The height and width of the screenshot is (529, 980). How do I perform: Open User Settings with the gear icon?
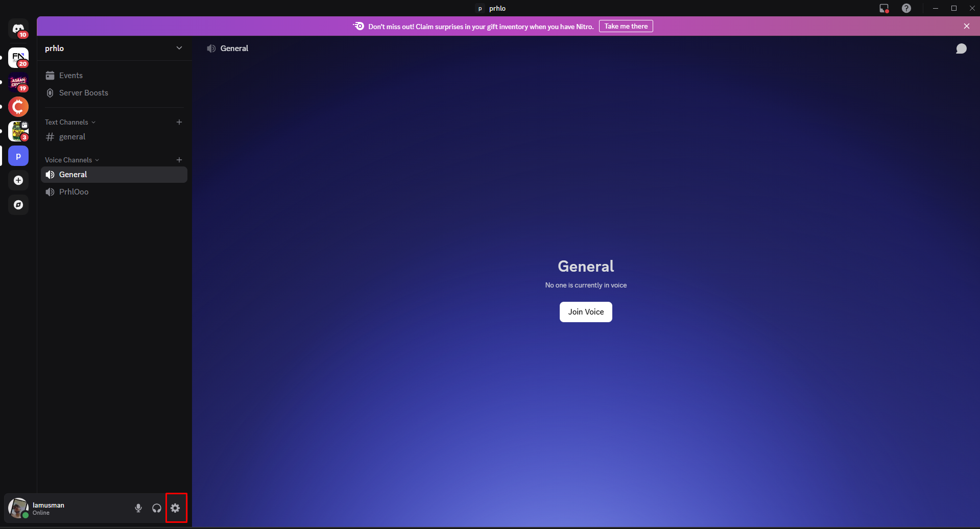176,508
